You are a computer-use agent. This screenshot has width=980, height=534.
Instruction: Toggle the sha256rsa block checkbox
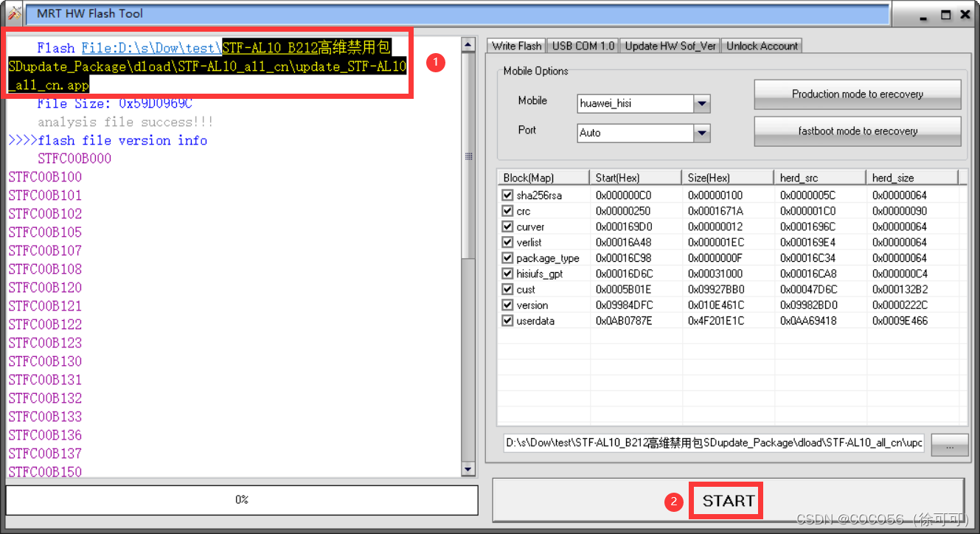coord(507,195)
